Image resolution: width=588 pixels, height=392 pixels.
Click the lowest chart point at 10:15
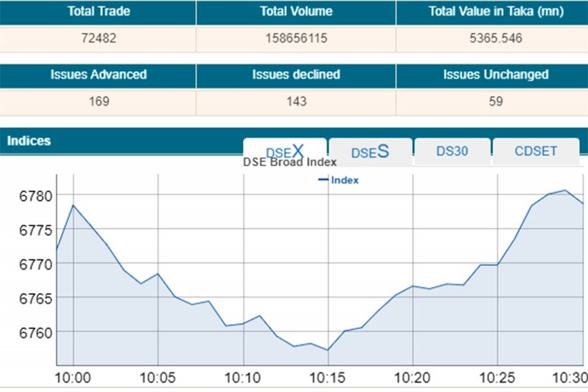click(x=328, y=350)
